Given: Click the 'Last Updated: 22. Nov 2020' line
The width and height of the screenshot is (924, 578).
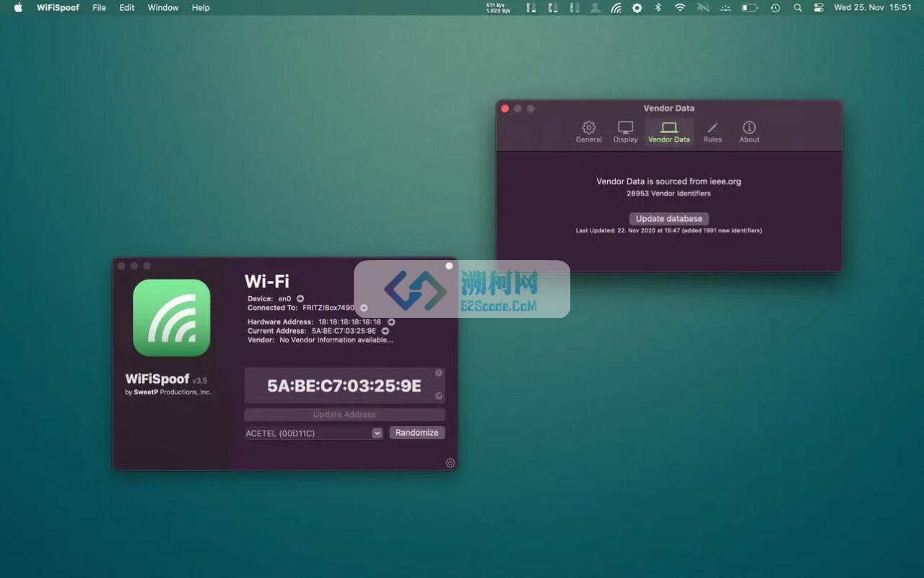Looking at the screenshot, I should coord(668,231).
